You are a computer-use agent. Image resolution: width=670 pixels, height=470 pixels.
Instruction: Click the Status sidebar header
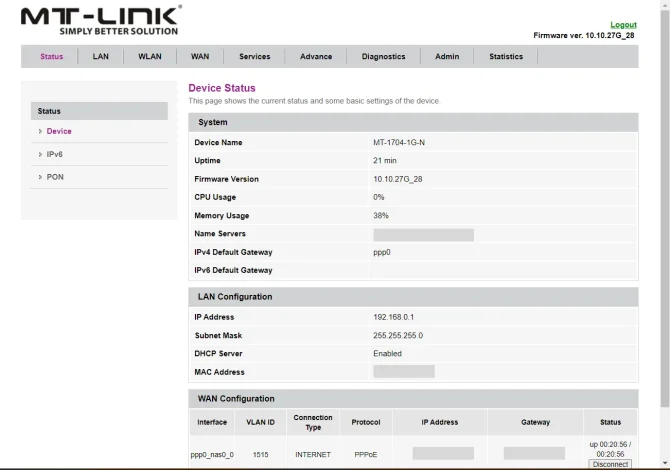98,111
